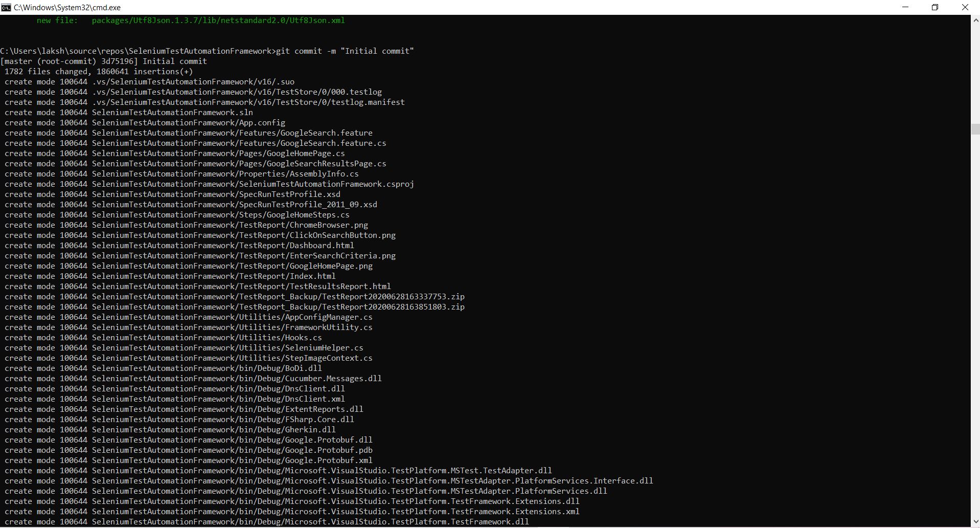Viewport: 980px width, 528px height.
Task: Close the cmd.exe window
Action: [965, 7]
